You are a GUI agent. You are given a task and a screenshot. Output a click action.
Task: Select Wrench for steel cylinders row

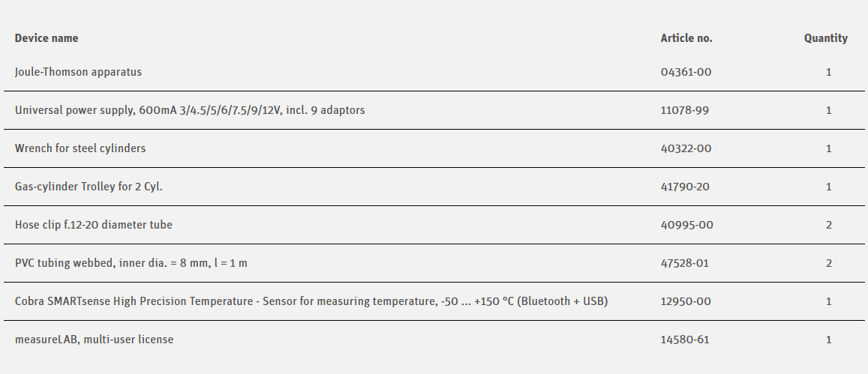click(80, 148)
